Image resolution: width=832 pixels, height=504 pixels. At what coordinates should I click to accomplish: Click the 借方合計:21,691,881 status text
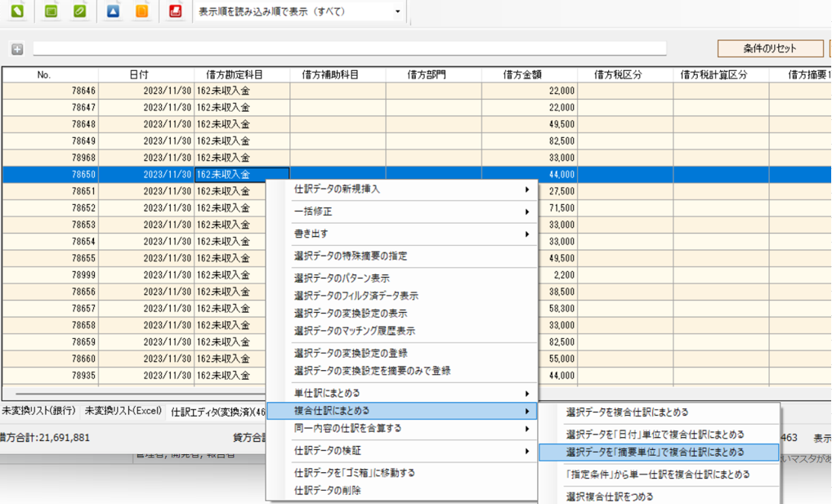pos(45,438)
